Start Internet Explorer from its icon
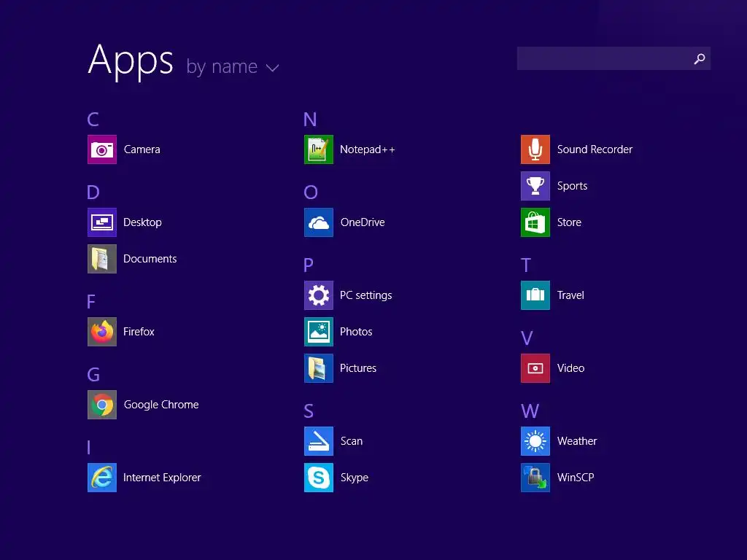Viewport: 747px width, 560px height. [102, 478]
